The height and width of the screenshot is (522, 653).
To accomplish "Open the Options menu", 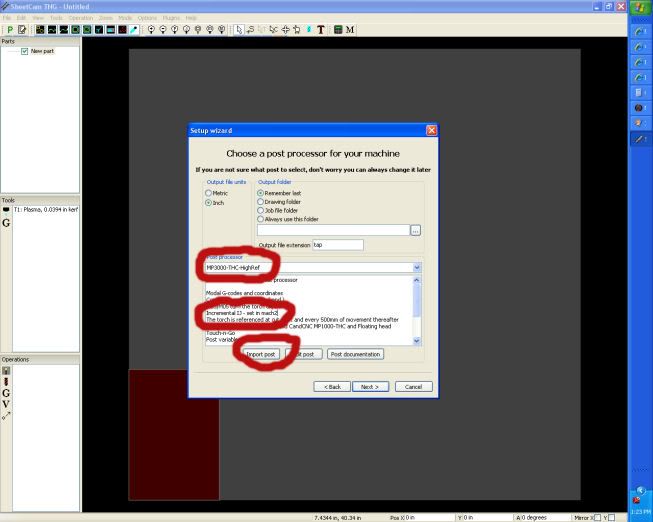I will (147, 18).
